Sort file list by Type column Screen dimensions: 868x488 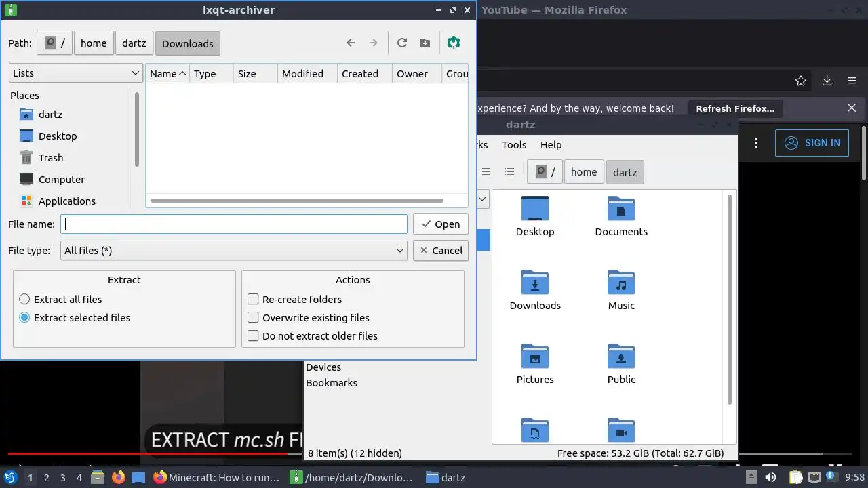[x=212, y=73]
